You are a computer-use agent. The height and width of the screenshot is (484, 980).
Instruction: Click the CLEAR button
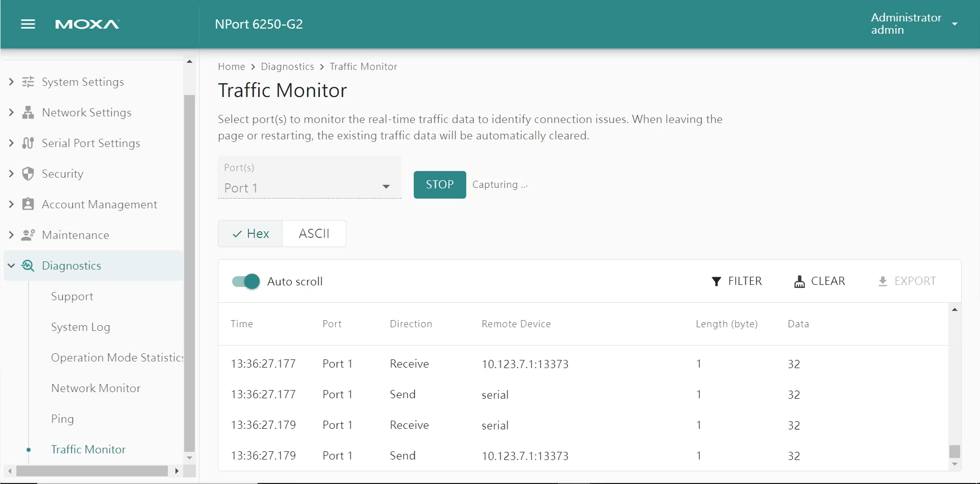click(x=820, y=281)
